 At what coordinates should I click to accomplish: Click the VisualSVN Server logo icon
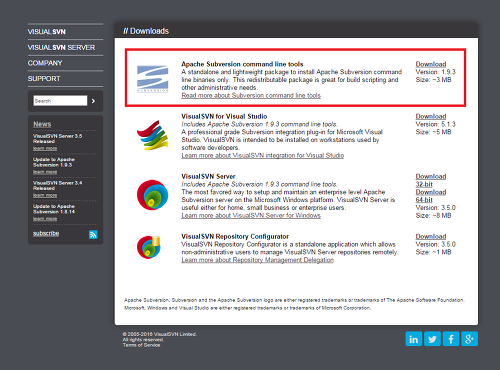(153, 195)
